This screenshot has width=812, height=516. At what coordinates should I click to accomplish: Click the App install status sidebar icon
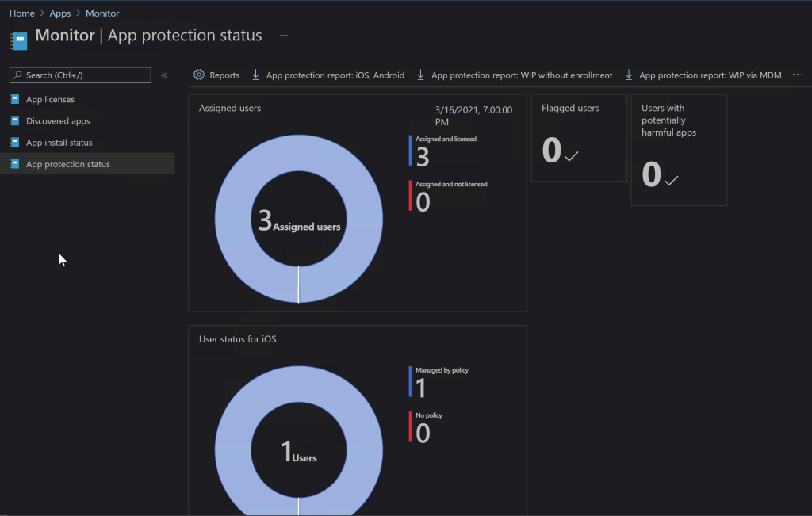pos(14,143)
